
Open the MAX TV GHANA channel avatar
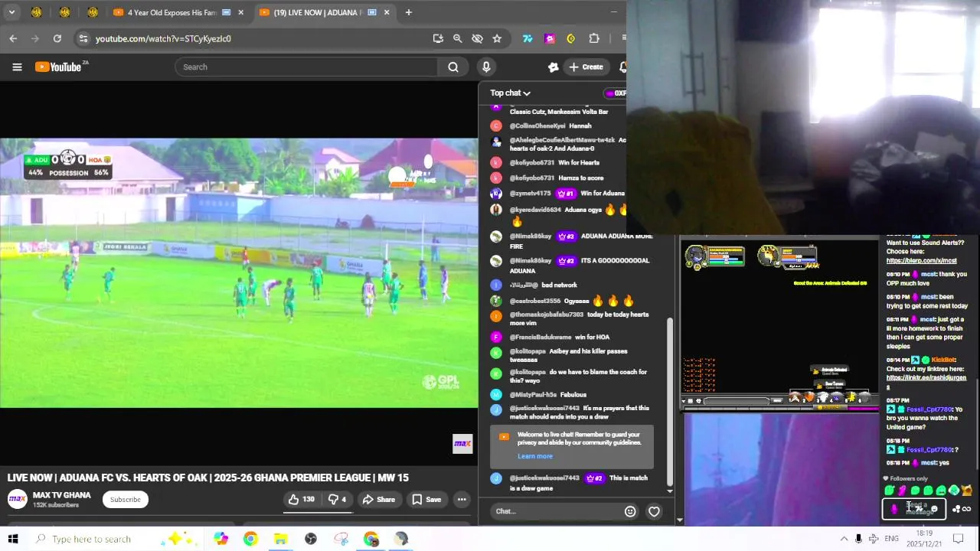17,499
